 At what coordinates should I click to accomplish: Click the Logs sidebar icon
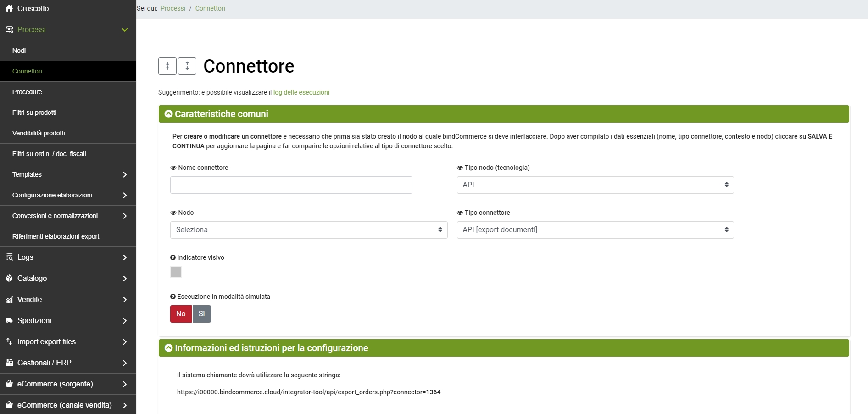[9, 257]
